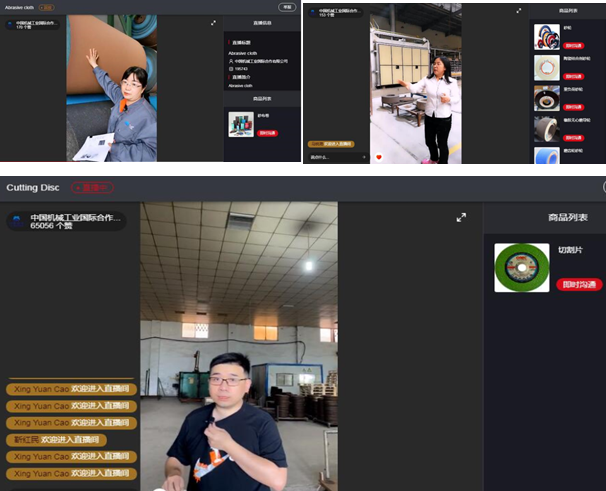This screenshot has width=606, height=491.
Task: Click fullscreen icon on Abrasive cloth stream
Action: (213, 23)
